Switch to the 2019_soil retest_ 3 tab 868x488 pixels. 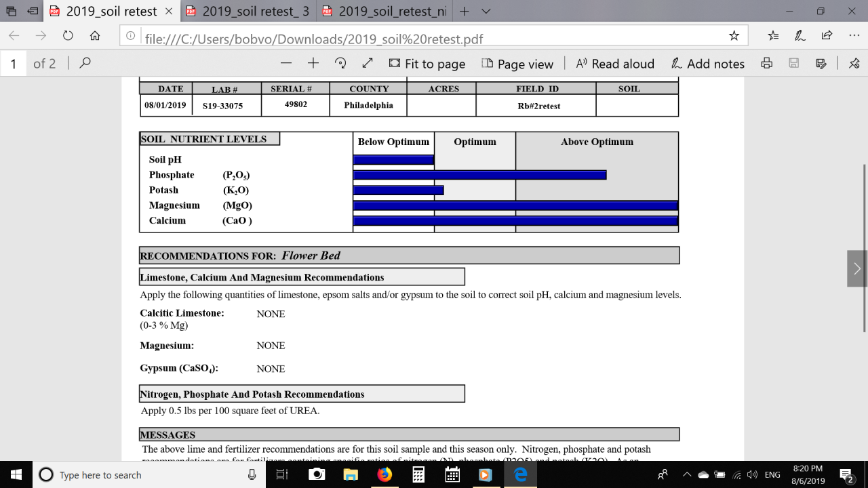(248, 12)
